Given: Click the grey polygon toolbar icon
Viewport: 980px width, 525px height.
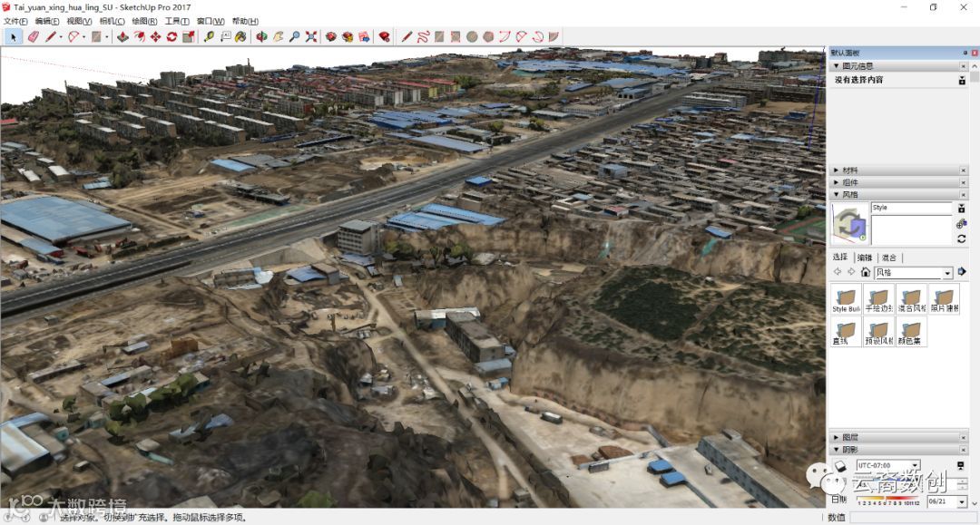Looking at the screenshot, I should tap(488, 37).
